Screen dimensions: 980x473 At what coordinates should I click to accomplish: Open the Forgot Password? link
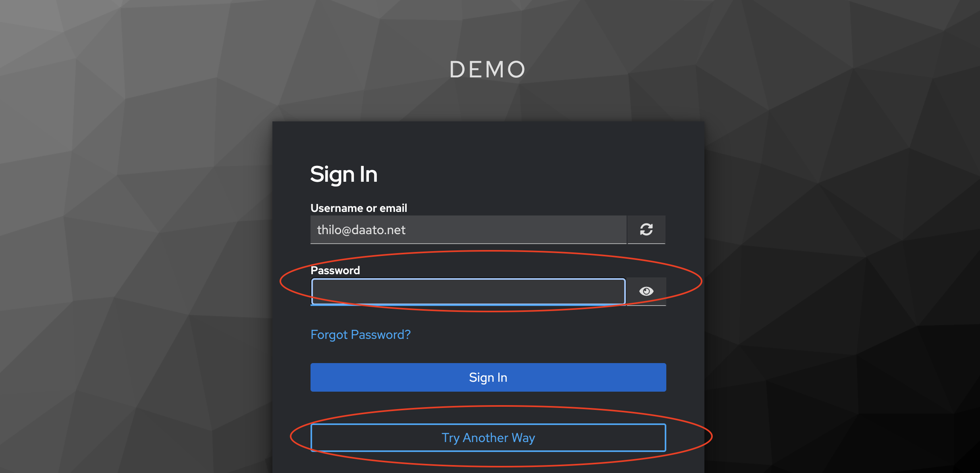pyautogui.click(x=360, y=335)
